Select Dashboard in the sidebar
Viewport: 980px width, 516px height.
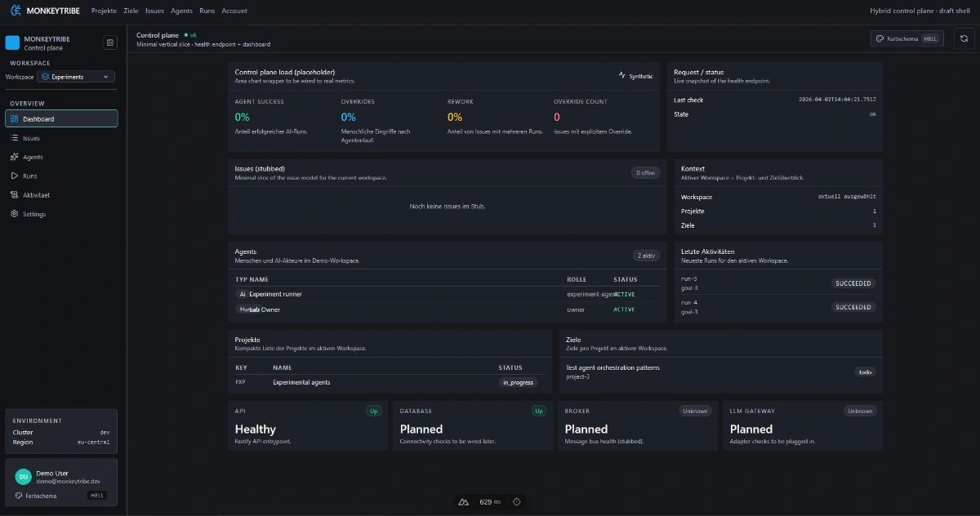pos(61,119)
